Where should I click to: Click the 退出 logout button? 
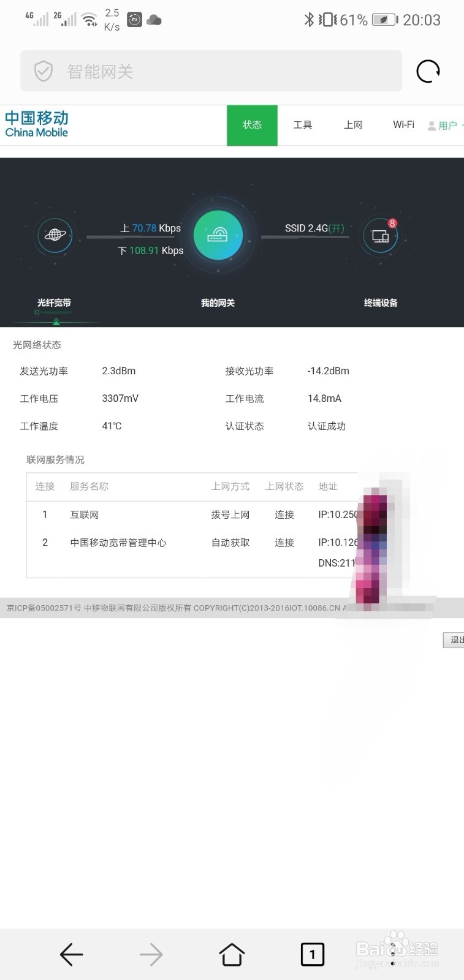[x=454, y=640]
